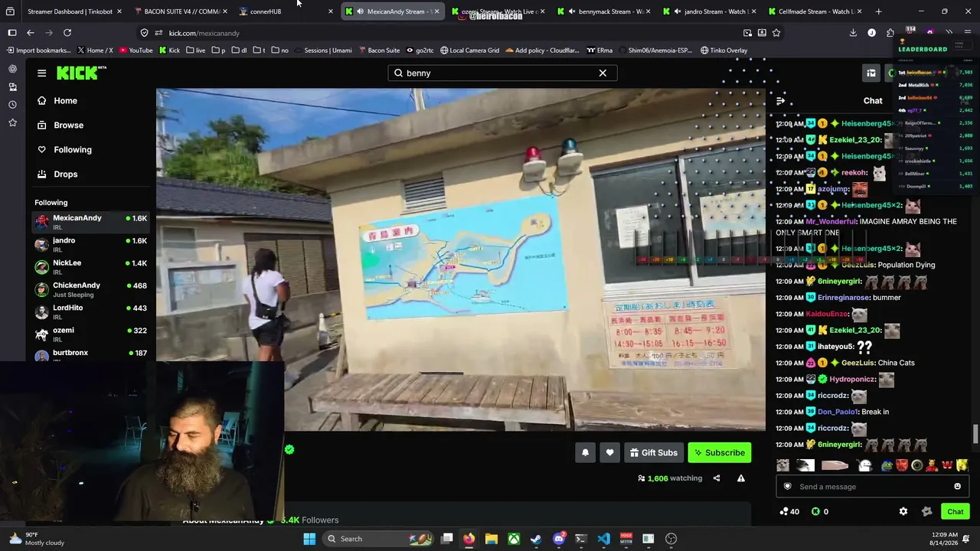
Task: Switch to the connerHUB tab
Action: (x=287, y=11)
